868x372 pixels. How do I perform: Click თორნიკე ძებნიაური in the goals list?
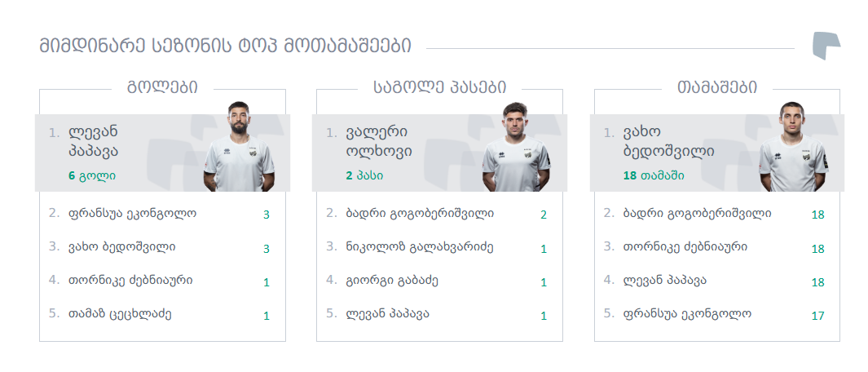click(130, 280)
